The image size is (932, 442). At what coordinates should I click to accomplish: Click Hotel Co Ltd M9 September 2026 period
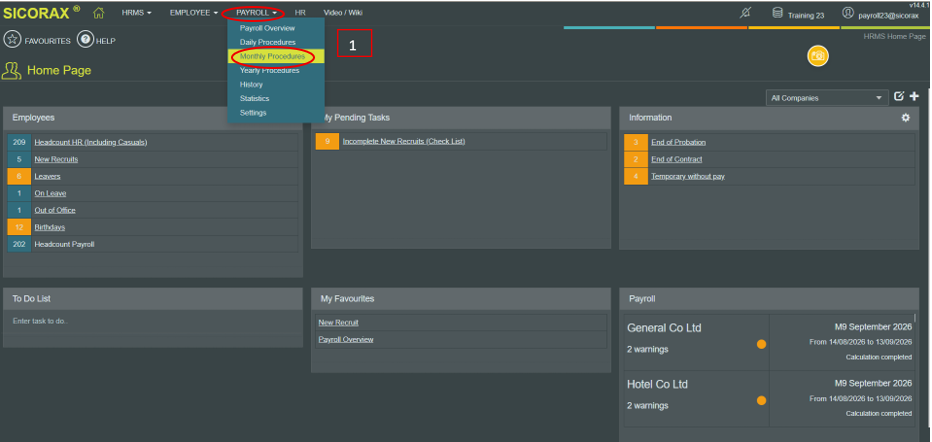(873, 383)
